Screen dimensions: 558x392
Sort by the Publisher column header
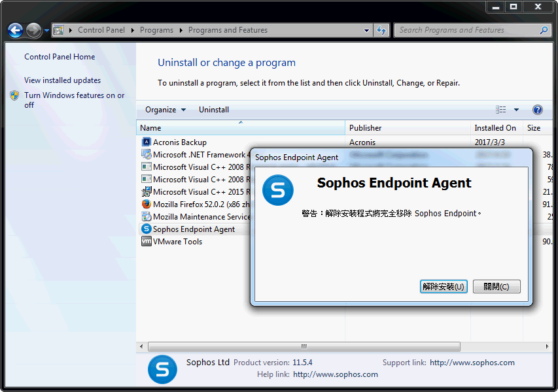point(408,128)
